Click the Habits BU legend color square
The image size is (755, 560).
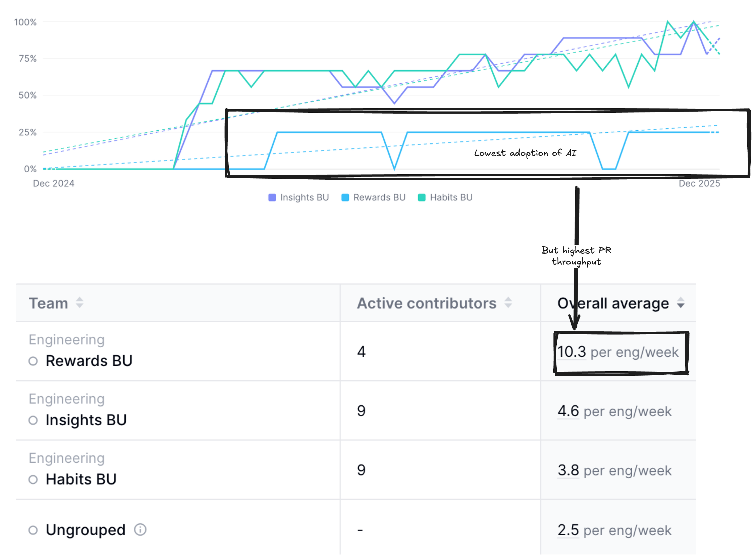coord(422,198)
